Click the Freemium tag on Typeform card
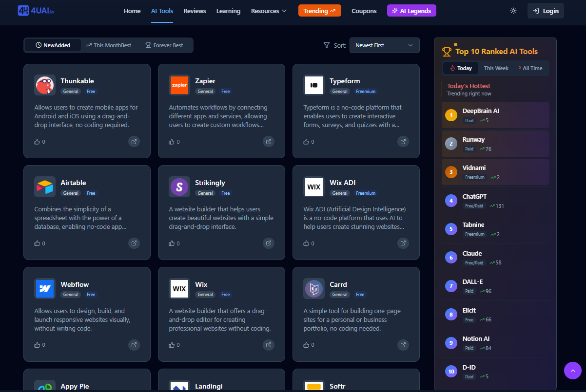Viewport: 586px width, 392px height. pyautogui.click(x=366, y=92)
